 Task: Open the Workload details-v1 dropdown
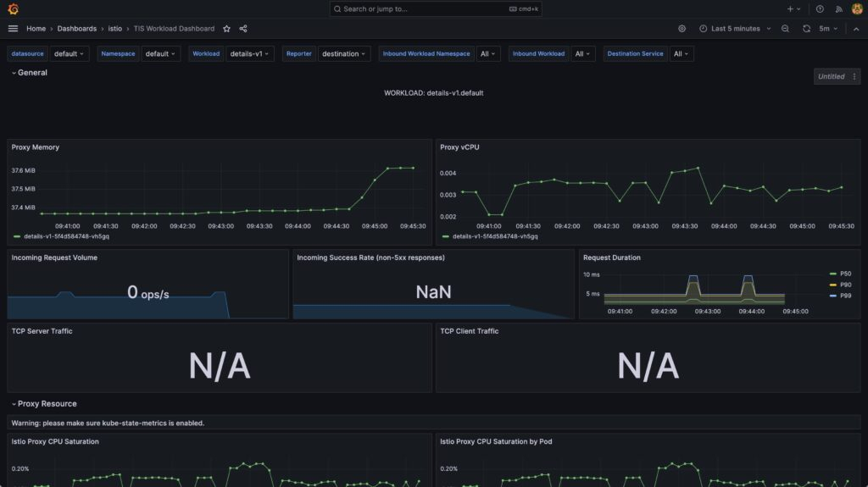[251, 53]
